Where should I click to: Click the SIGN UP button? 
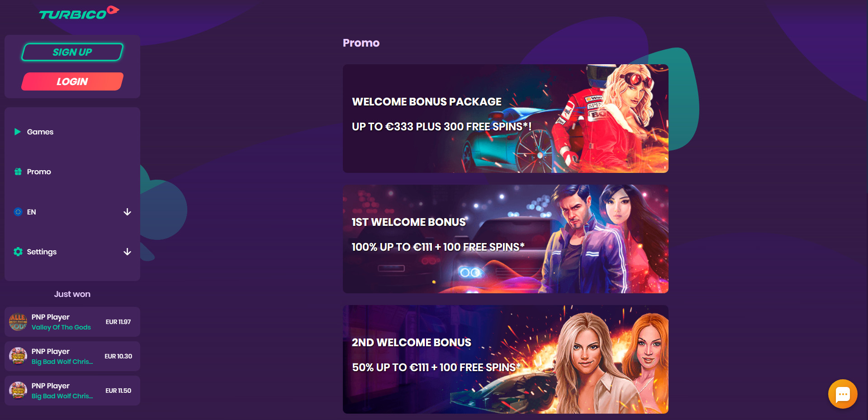(72, 52)
